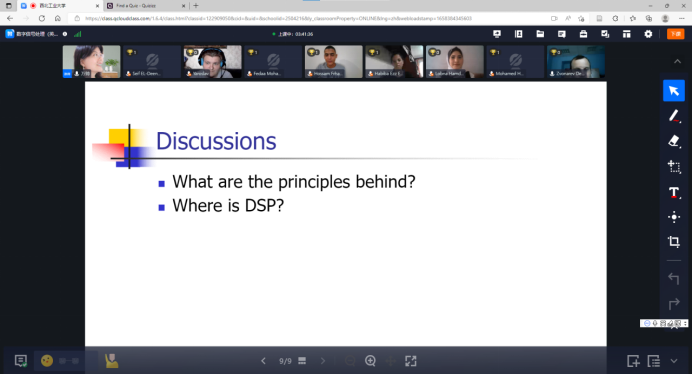693x374 pixels.
Task: Zoom in on the slide
Action: pyautogui.click(x=370, y=361)
